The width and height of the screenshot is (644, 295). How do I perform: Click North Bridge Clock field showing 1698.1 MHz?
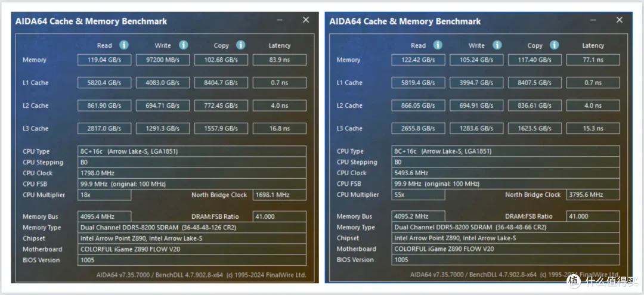tap(279, 195)
